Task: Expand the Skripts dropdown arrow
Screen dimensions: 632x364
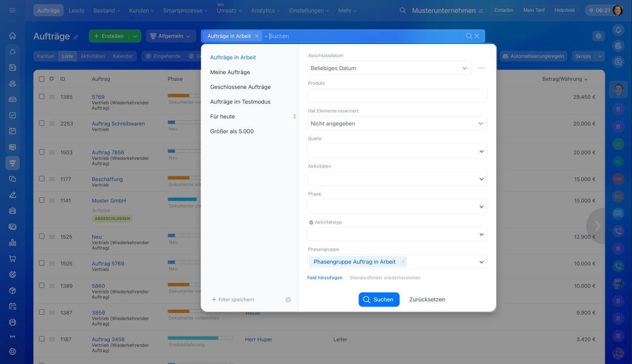Action: [600, 56]
